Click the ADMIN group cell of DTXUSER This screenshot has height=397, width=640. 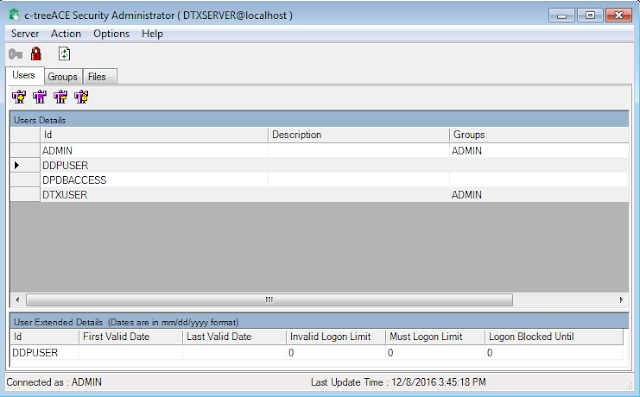[x=539, y=195]
